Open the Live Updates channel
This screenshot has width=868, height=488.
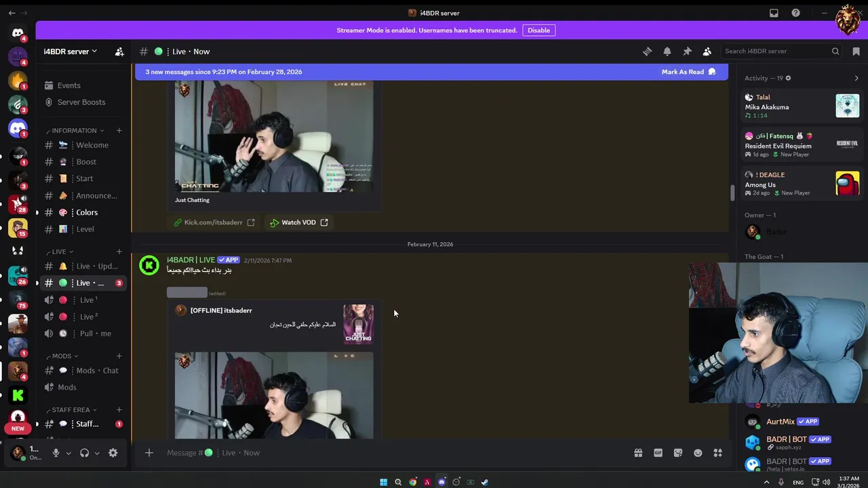83,266
